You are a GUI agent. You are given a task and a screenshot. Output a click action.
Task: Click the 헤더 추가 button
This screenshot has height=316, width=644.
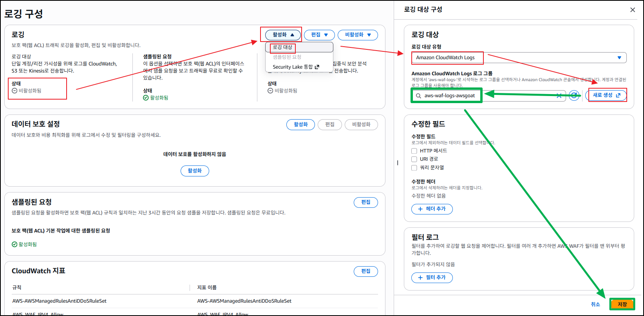[432, 209]
